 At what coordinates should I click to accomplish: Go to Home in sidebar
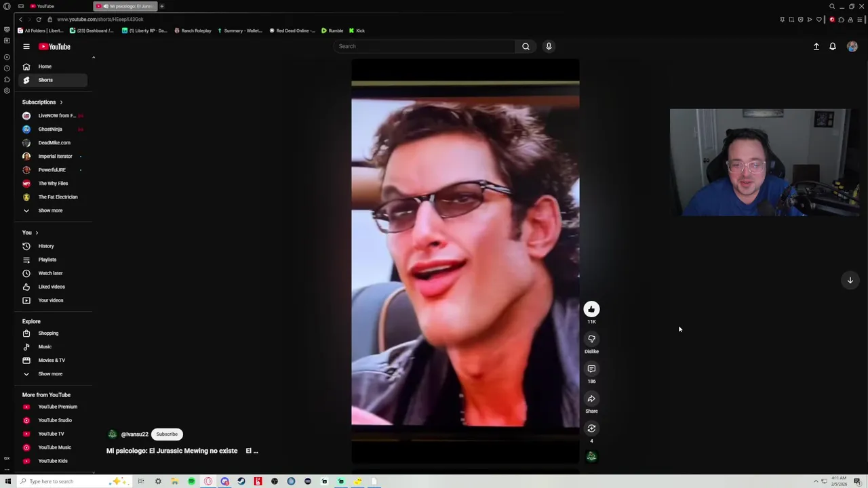(x=54, y=66)
